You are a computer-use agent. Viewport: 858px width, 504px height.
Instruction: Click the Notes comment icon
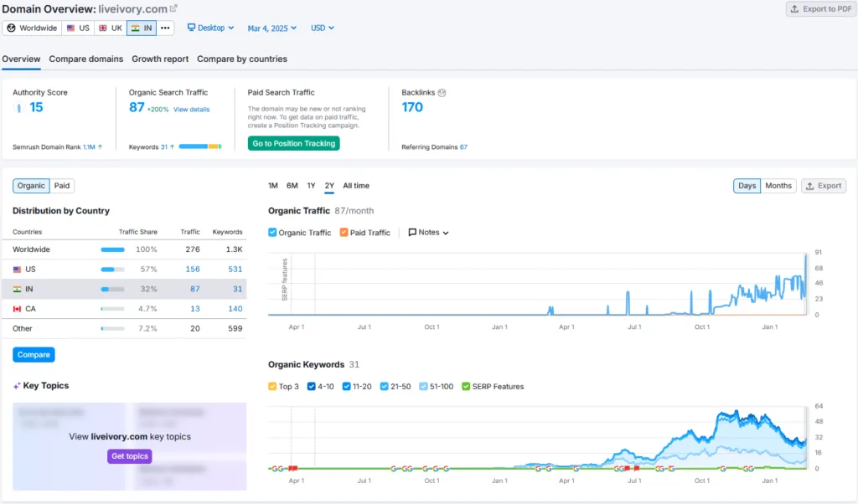tap(412, 232)
